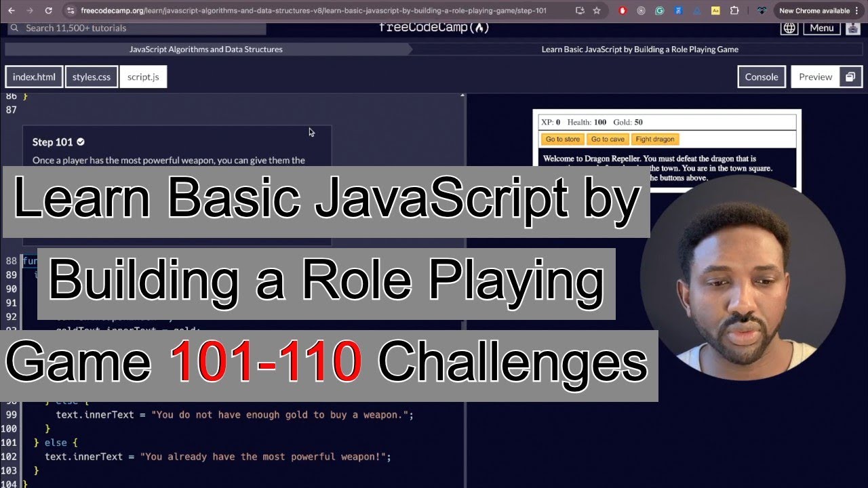
Task: Open the freeCodeCamp Menu button
Action: pos(821,28)
